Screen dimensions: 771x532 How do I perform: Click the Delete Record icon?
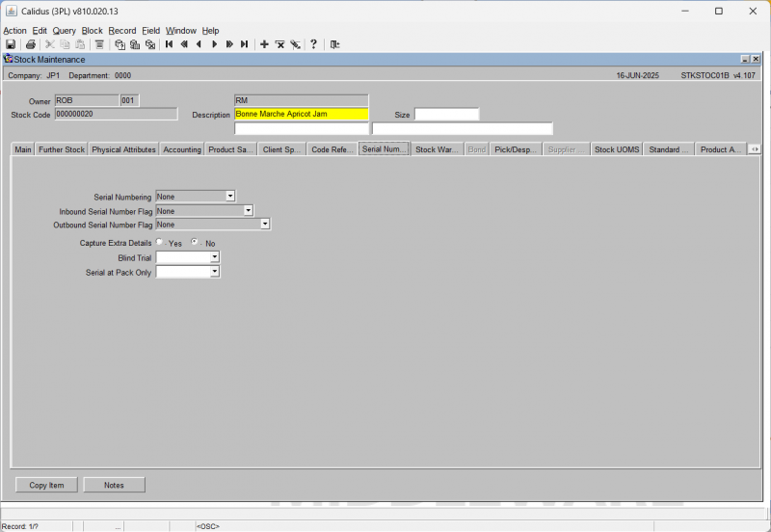coord(279,44)
